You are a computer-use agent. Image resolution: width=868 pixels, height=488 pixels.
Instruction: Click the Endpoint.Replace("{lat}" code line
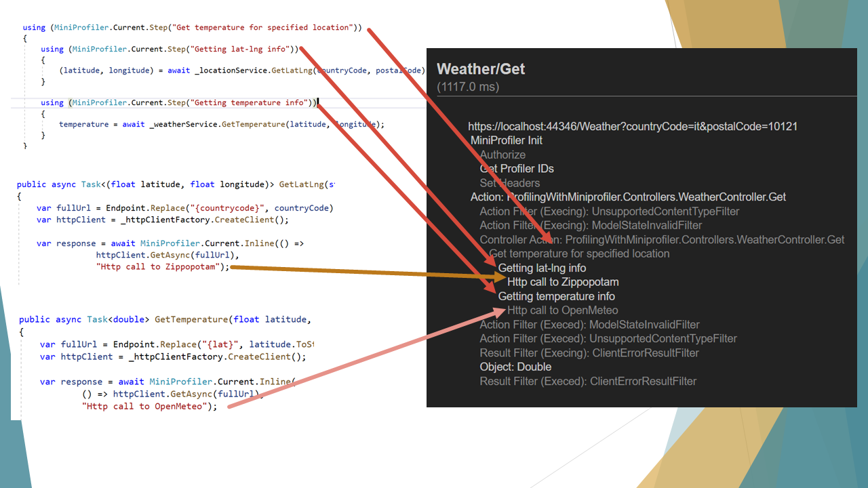point(178,344)
